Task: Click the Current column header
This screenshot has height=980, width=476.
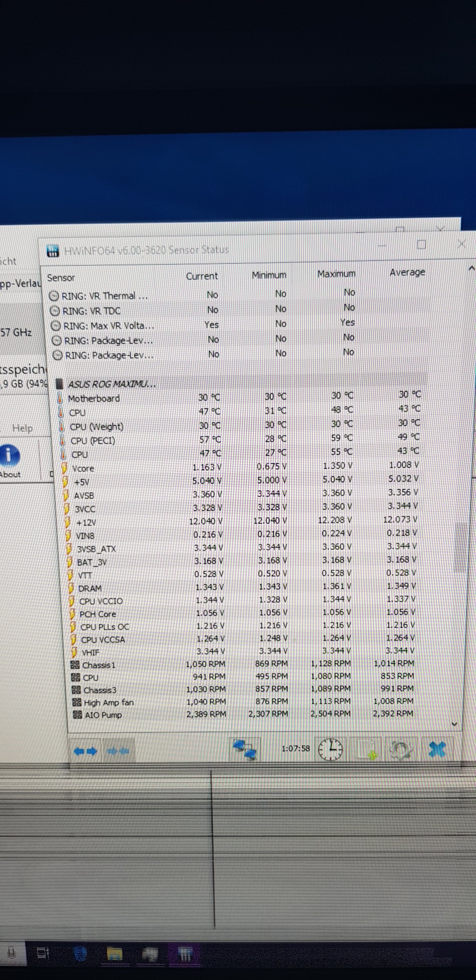Action: (x=202, y=276)
